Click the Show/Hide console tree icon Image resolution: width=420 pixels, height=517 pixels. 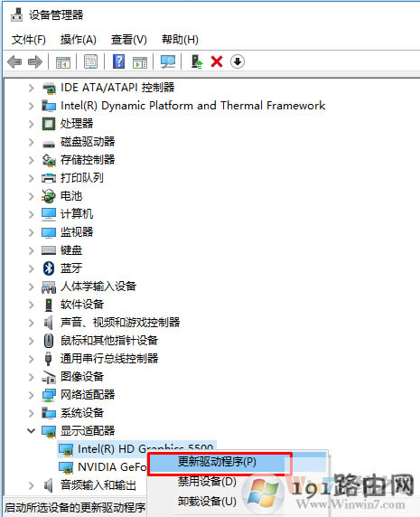[x=63, y=61]
